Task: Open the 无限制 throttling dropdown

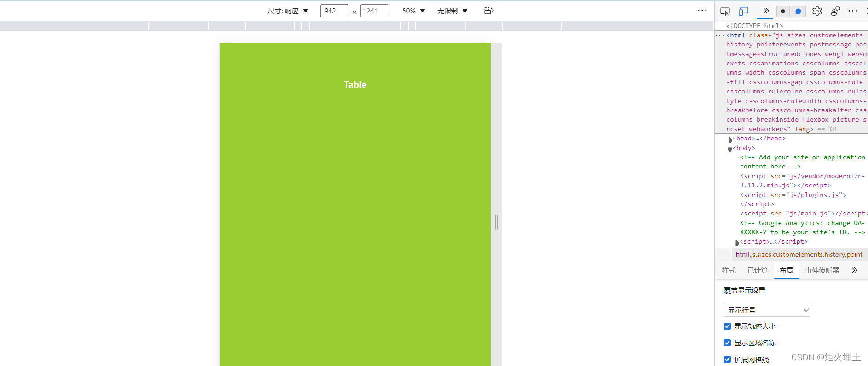Action: point(452,11)
